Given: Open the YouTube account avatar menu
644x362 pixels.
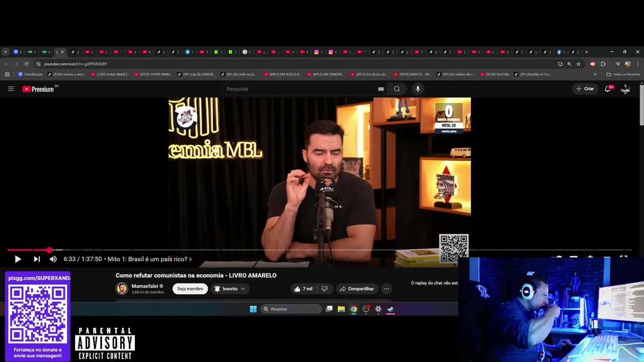Looking at the screenshot, I should click(x=625, y=89).
